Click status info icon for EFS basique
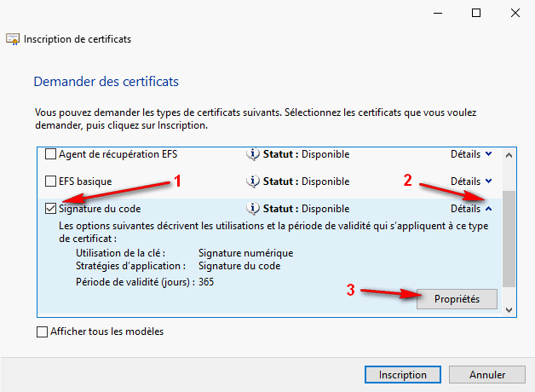Screen dimensions: 535x392 252,182
